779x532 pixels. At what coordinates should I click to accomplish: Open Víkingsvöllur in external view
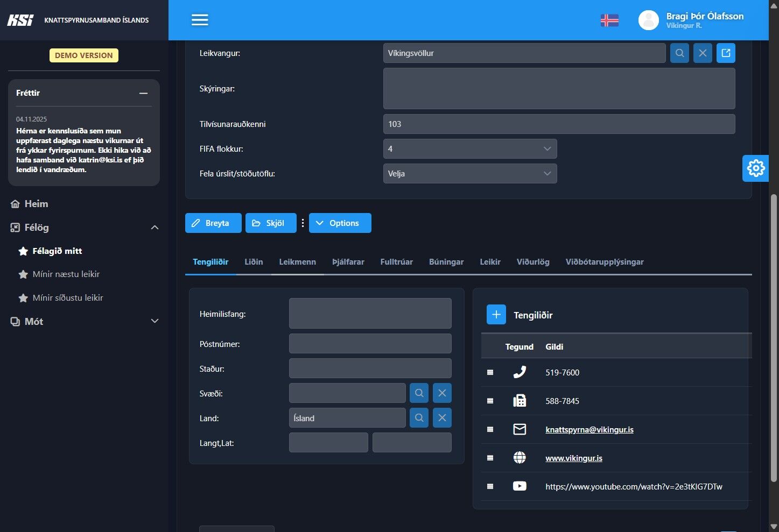click(x=726, y=53)
